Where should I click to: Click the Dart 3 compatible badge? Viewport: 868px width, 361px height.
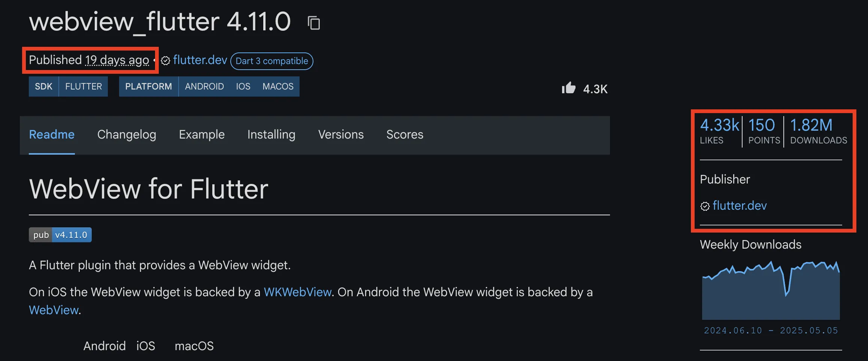pyautogui.click(x=272, y=61)
